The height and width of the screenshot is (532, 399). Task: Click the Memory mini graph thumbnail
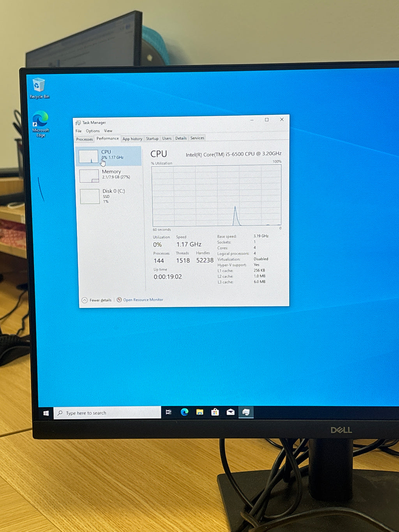[89, 176]
